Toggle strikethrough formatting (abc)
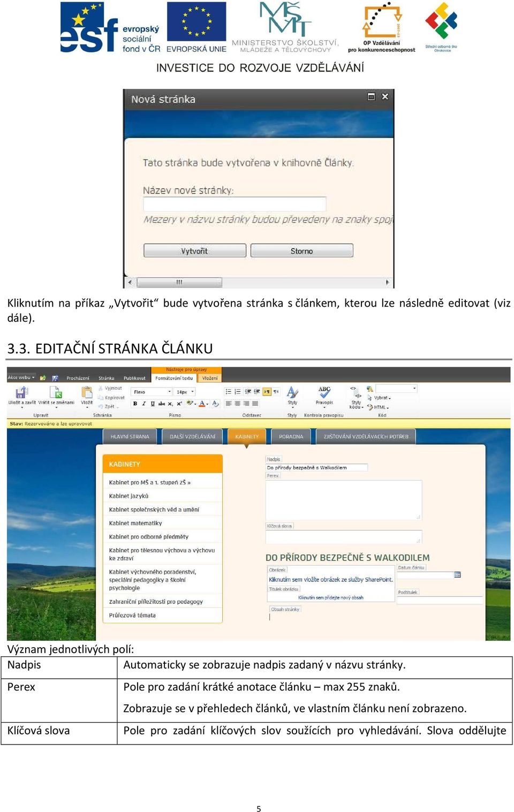514x812 pixels. coord(162,404)
